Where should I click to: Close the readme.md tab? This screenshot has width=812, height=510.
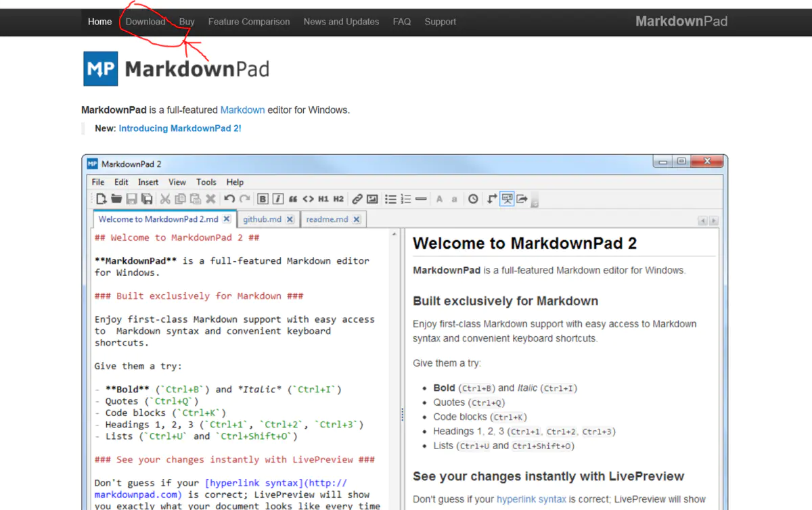tap(357, 218)
